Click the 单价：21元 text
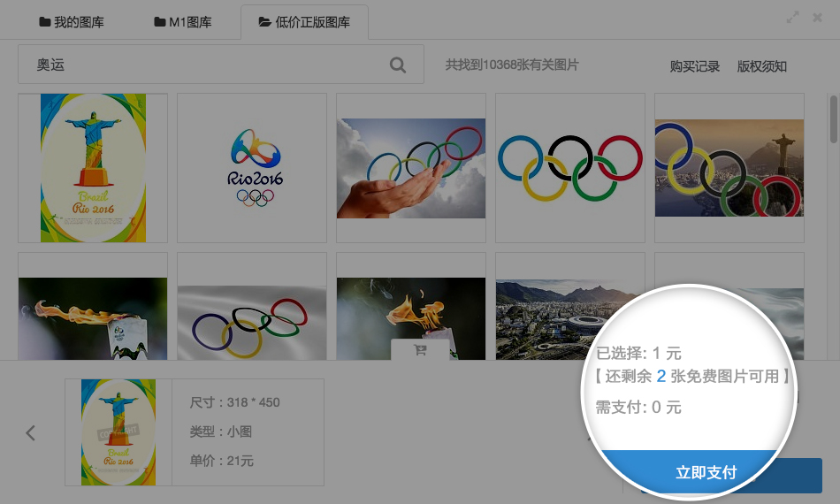Screen dimensions: 840x504 click(x=222, y=461)
